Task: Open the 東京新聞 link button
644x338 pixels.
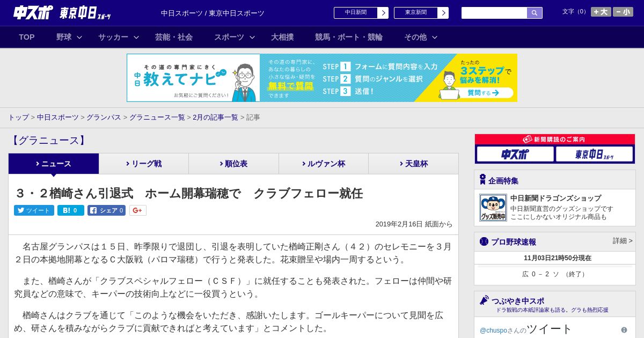Action: click(x=416, y=13)
